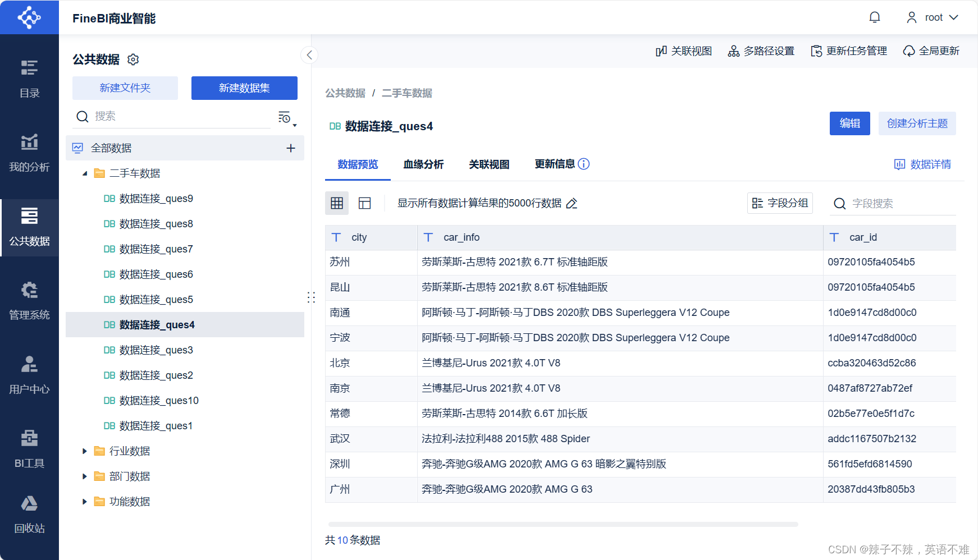Click 全局更新 global update

tap(931, 51)
